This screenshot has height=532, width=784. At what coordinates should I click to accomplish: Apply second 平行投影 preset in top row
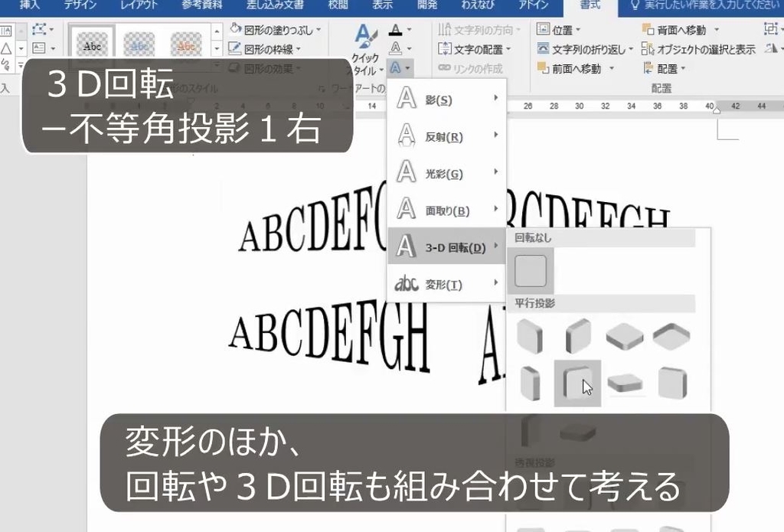pos(577,335)
